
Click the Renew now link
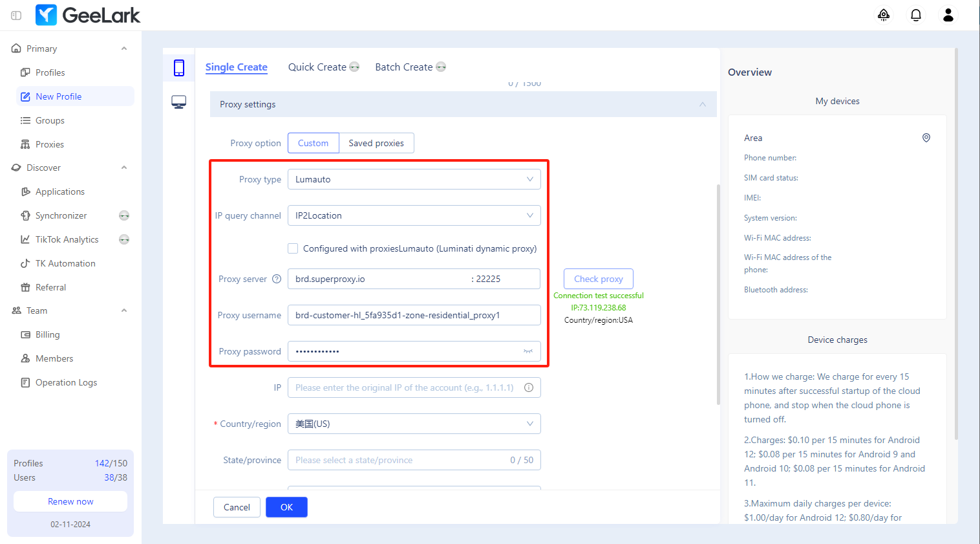pyautogui.click(x=70, y=501)
